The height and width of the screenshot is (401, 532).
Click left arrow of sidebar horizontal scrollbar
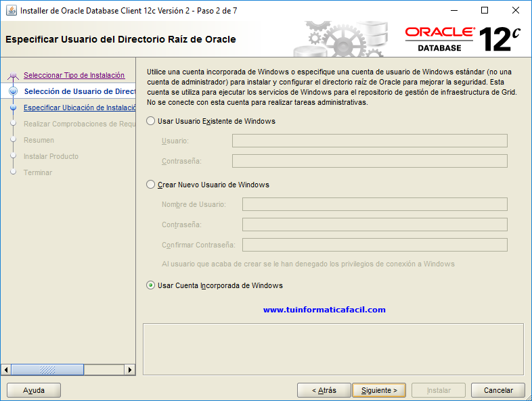6,370
